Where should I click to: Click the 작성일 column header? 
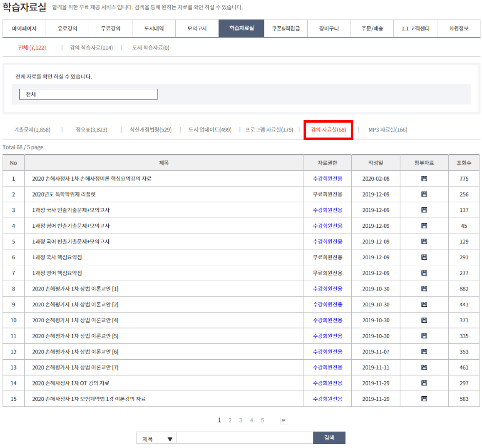(x=376, y=163)
